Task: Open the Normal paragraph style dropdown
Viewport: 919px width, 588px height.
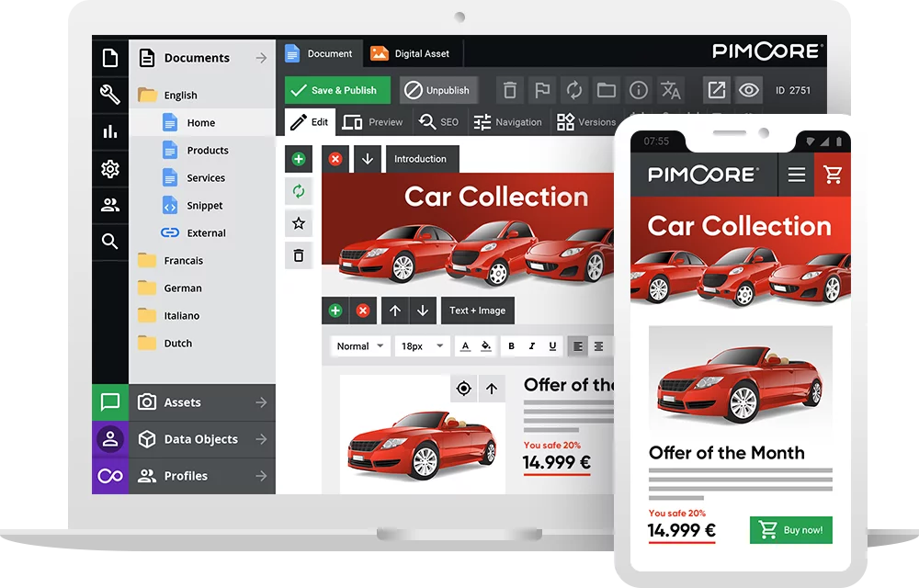Action: [360, 346]
